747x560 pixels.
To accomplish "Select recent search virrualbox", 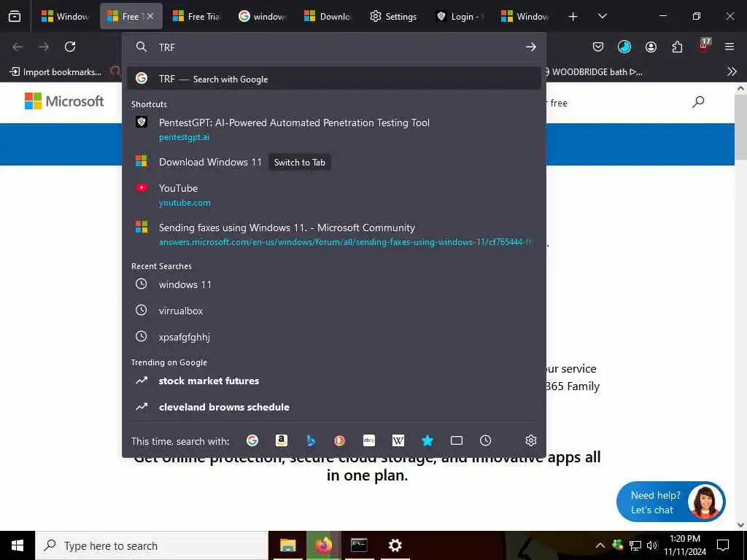I will (x=333, y=311).
